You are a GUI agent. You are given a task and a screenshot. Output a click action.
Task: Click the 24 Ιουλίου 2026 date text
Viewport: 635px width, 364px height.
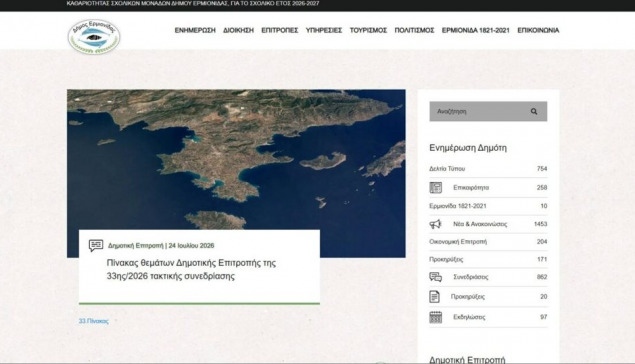(191, 245)
